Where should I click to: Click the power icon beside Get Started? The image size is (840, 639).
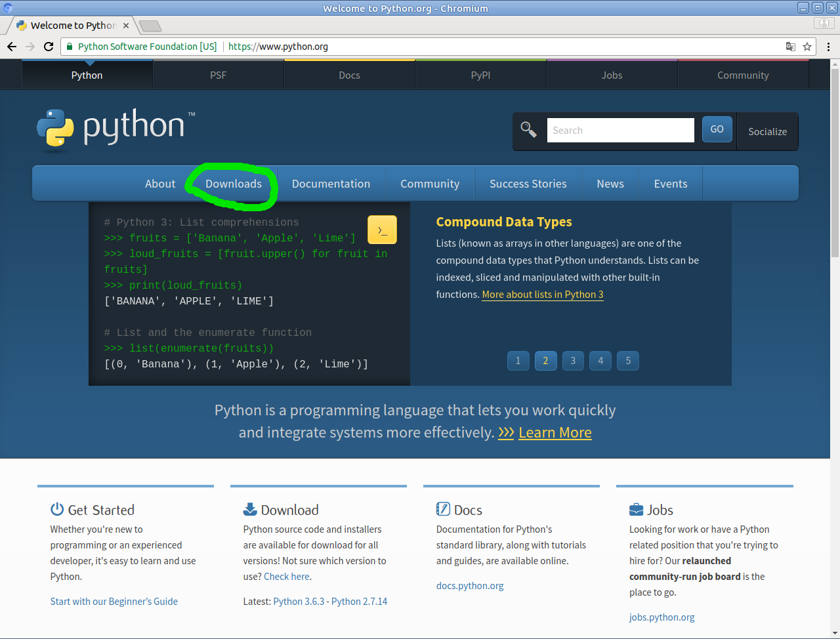(57, 509)
